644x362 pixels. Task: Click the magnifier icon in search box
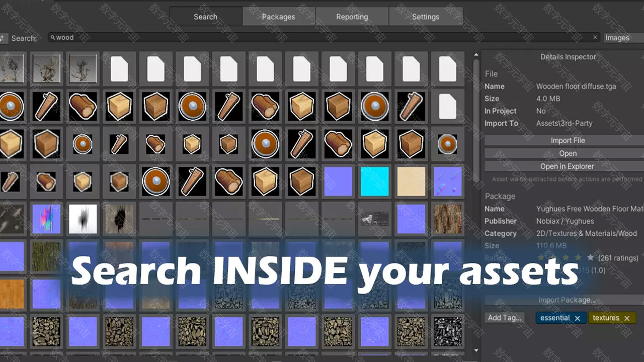(x=53, y=37)
